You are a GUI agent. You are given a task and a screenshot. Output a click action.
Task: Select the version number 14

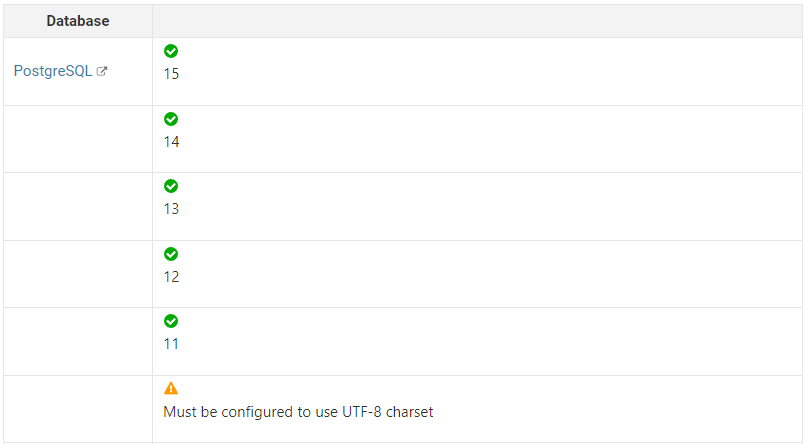click(171, 142)
